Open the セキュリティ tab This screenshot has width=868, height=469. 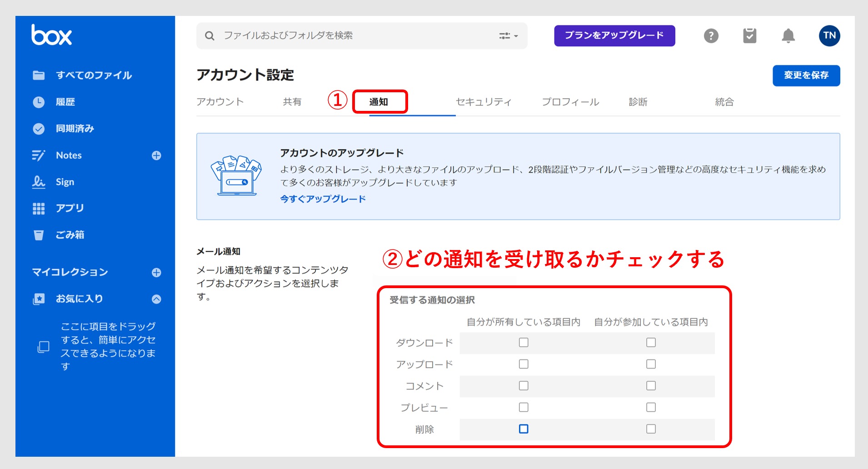coord(484,102)
